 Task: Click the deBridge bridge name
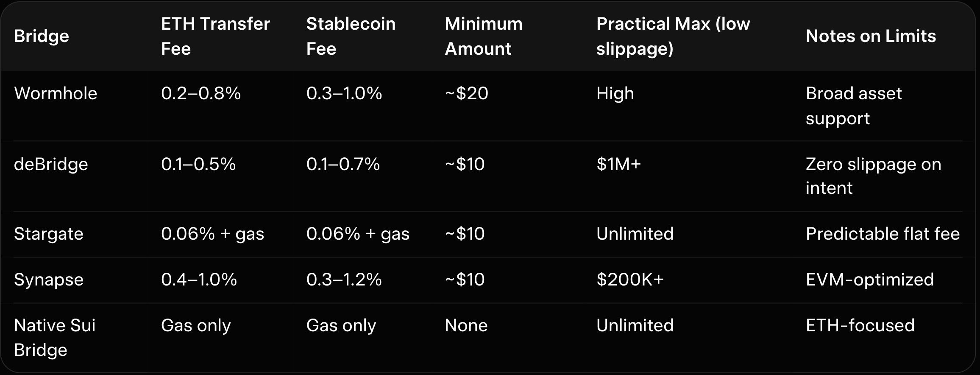[51, 164]
